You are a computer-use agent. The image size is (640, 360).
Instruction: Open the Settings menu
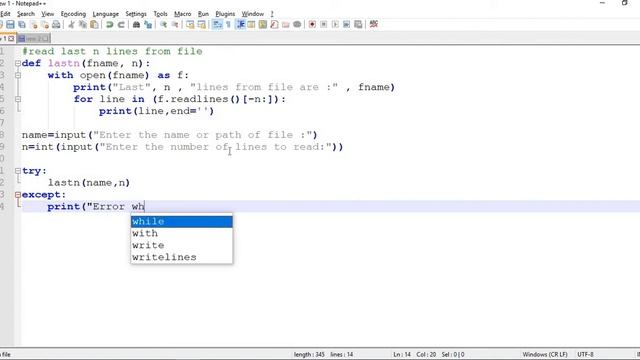(136, 14)
